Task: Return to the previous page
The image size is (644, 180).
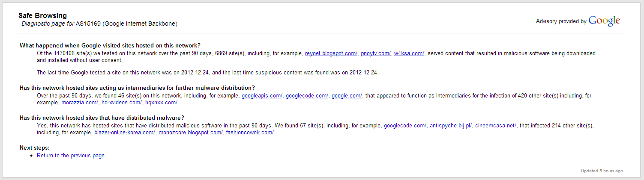Action: [72, 156]
